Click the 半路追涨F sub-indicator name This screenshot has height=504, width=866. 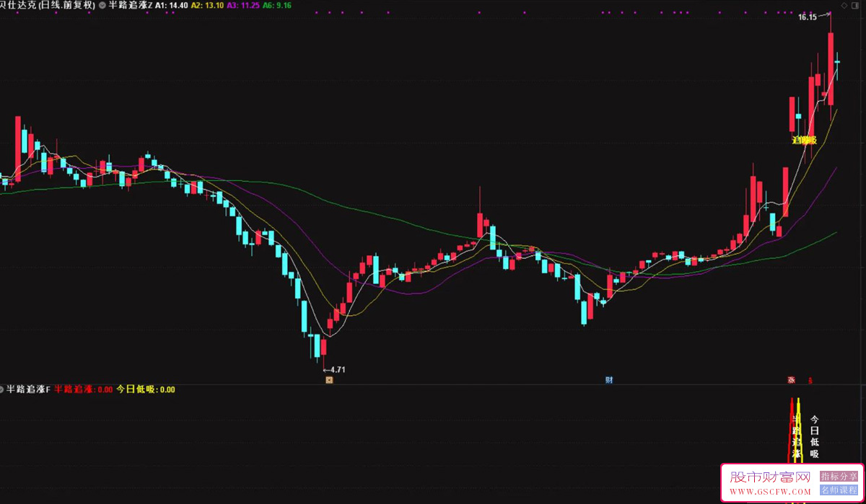[x=29, y=389]
